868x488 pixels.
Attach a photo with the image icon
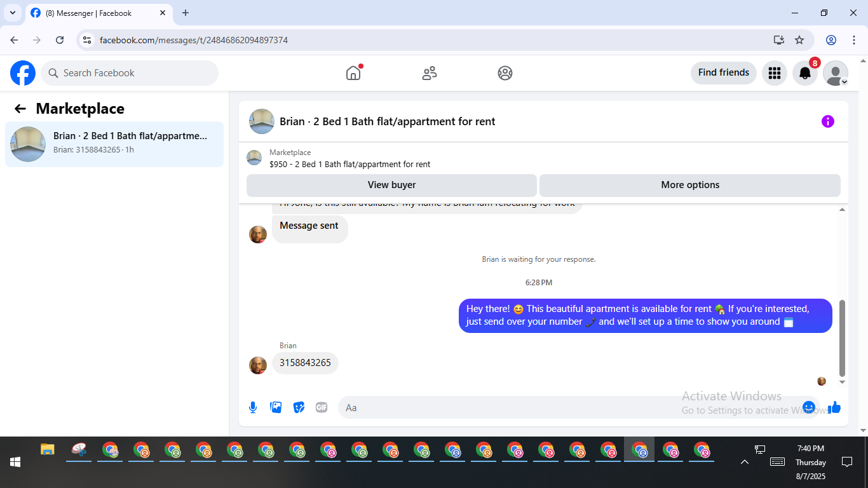(276, 407)
